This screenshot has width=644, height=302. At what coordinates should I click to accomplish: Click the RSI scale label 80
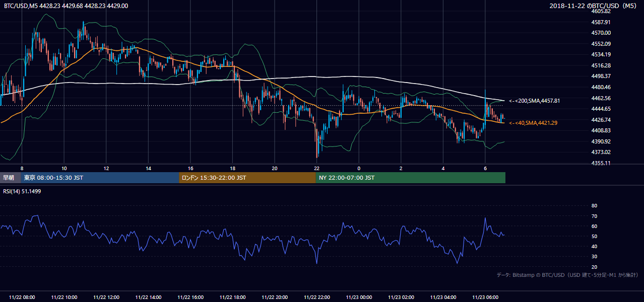(594, 206)
